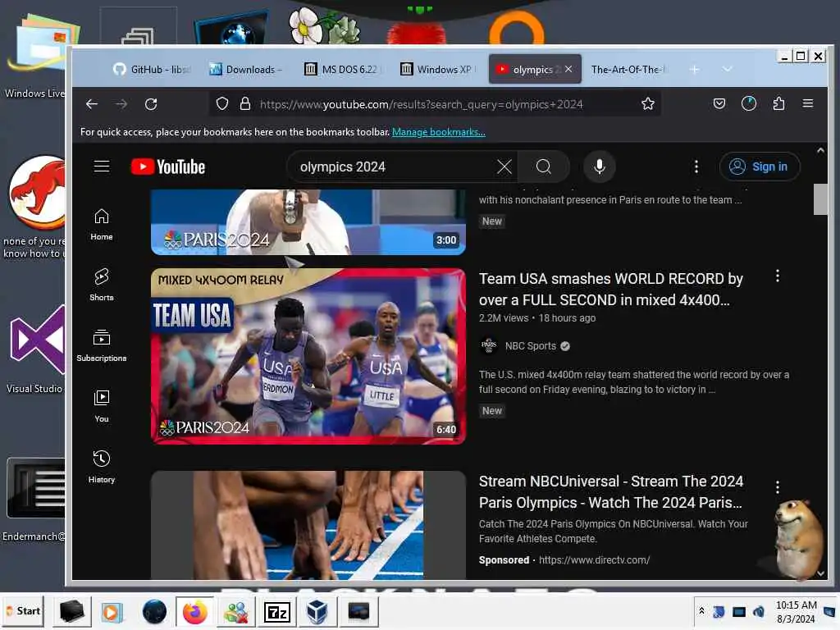Open the blue globe taskbar icon
Image resolution: width=840 pixels, height=630 pixels.
coord(154,612)
